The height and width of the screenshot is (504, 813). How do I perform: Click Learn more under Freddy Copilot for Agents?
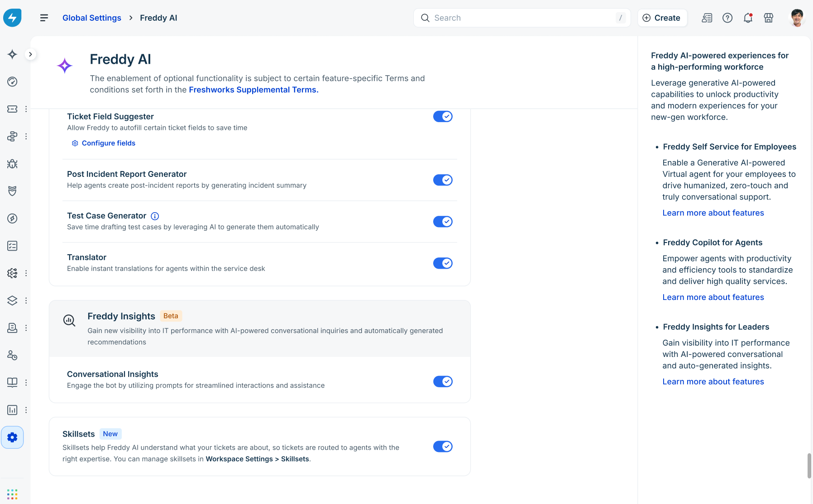click(x=713, y=297)
